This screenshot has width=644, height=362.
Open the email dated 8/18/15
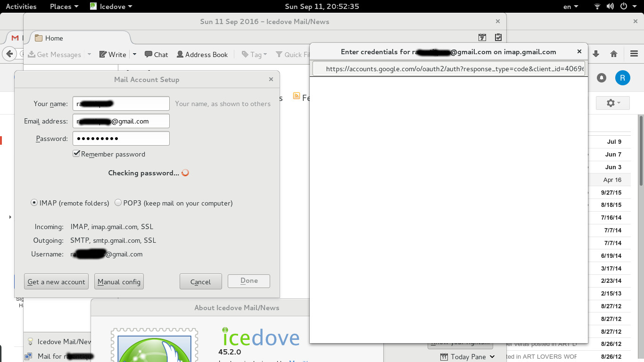coord(611,205)
